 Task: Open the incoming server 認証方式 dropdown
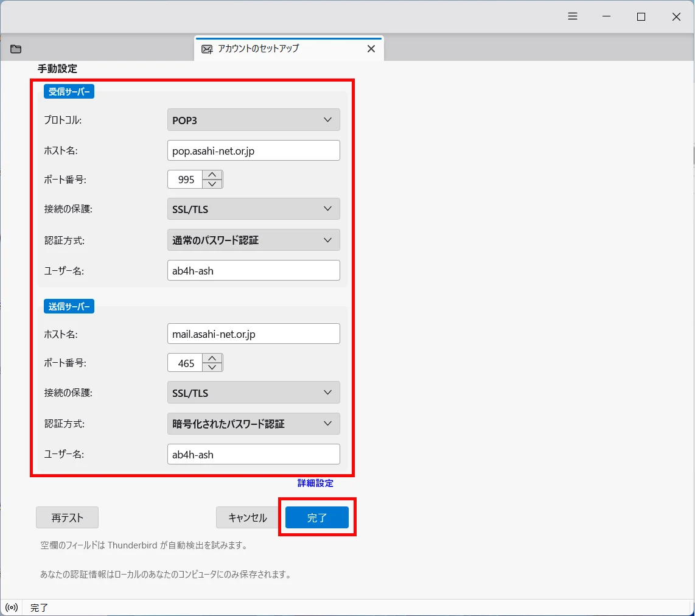click(253, 240)
